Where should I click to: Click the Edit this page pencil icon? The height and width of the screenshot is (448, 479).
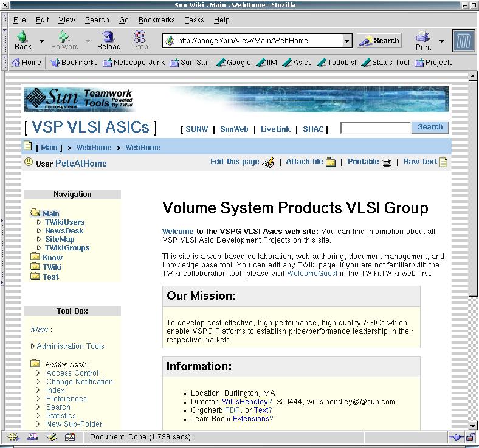tap(268, 162)
